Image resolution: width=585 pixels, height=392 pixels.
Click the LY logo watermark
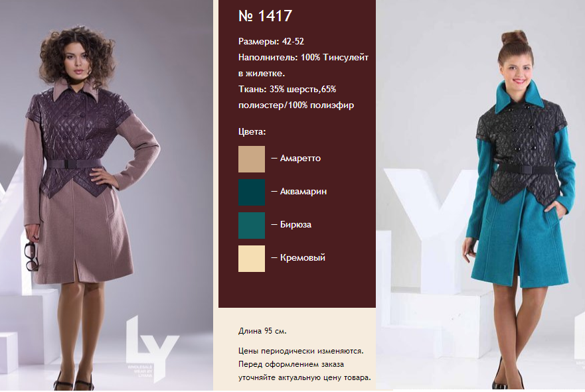pyautogui.click(x=151, y=349)
